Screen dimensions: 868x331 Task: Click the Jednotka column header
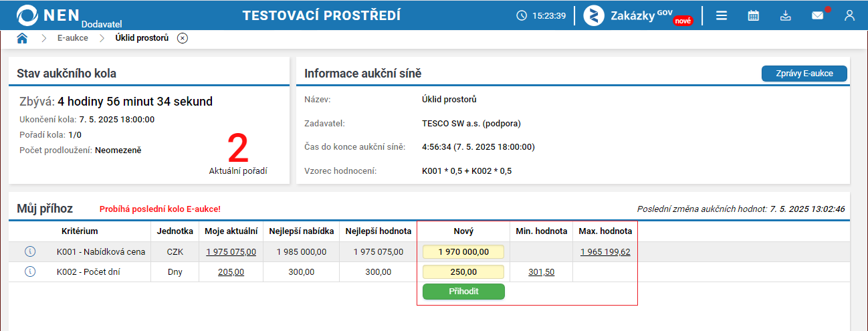click(x=175, y=231)
